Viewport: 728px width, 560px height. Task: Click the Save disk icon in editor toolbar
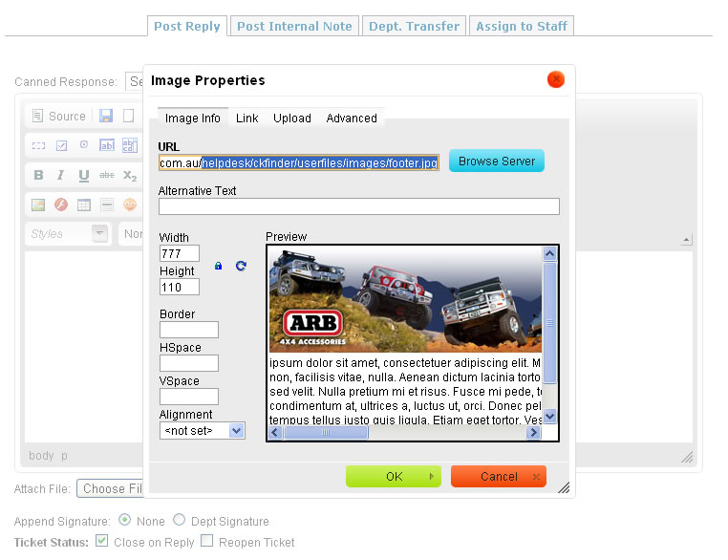coord(106,116)
